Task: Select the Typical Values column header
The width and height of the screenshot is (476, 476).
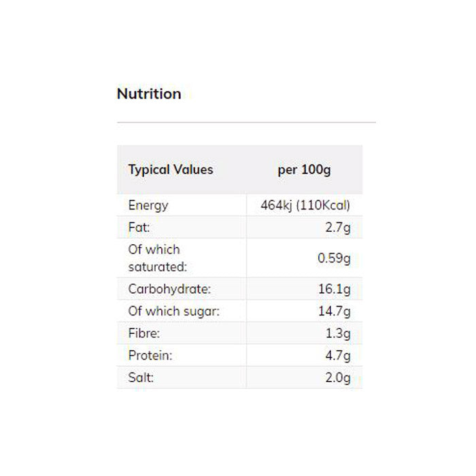Action: 171,170
